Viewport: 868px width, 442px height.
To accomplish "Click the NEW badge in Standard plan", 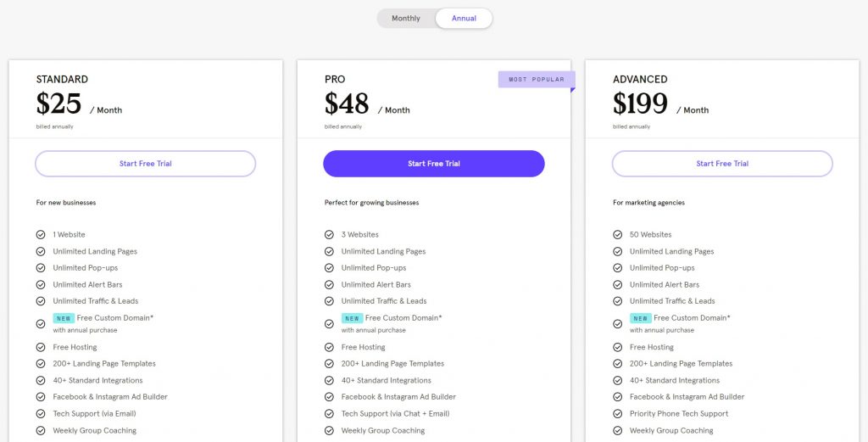I will [64, 318].
